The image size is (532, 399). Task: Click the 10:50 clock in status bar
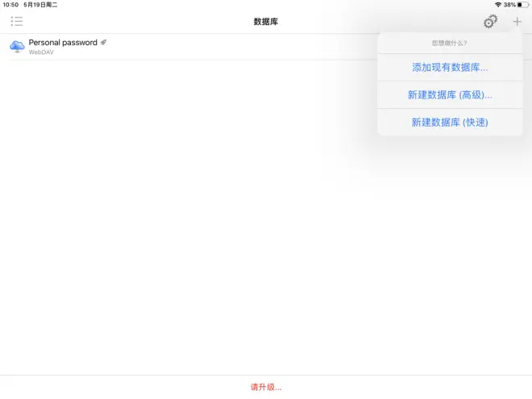(10, 5)
